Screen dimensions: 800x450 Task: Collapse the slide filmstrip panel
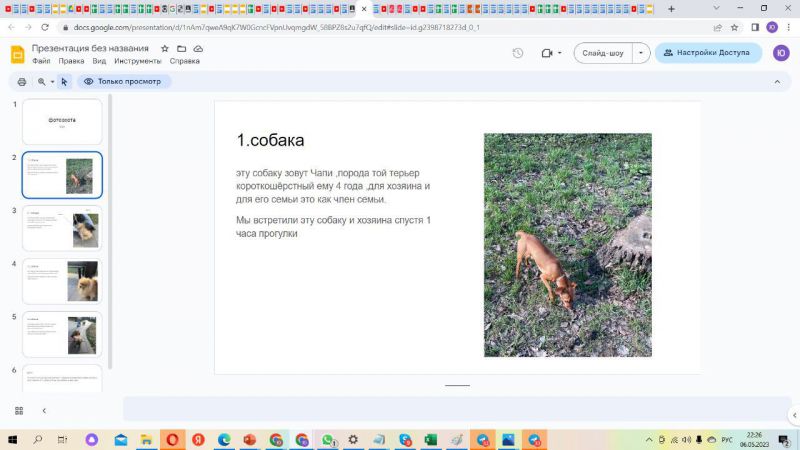(x=44, y=410)
